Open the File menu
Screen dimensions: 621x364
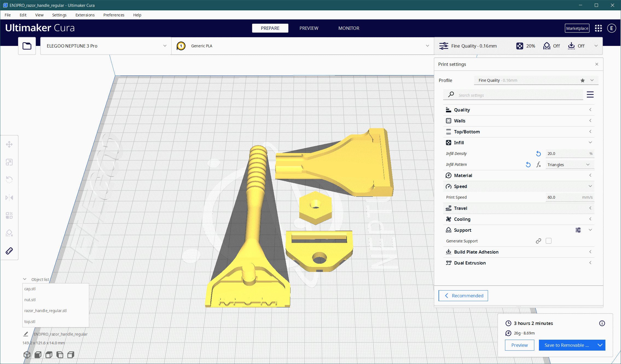click(8, 15)
